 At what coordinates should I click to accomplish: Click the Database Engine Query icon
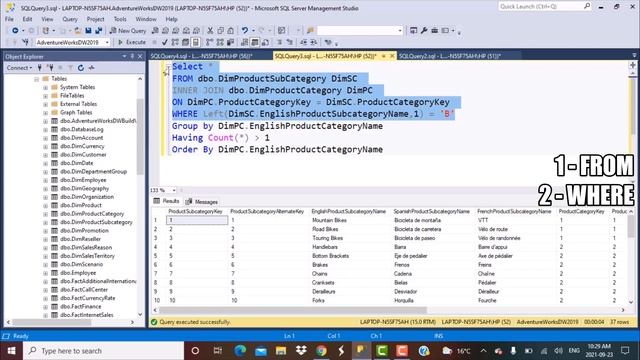155,31
